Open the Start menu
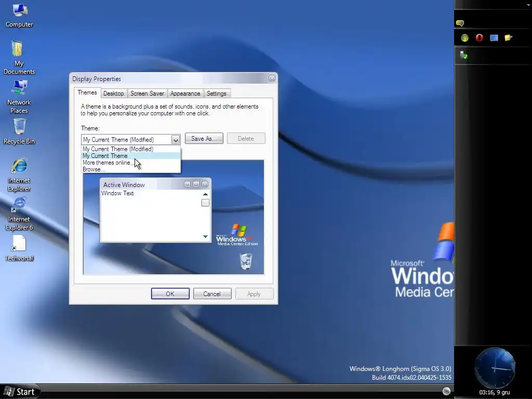 pyautogui.click(x=20, y=392)
